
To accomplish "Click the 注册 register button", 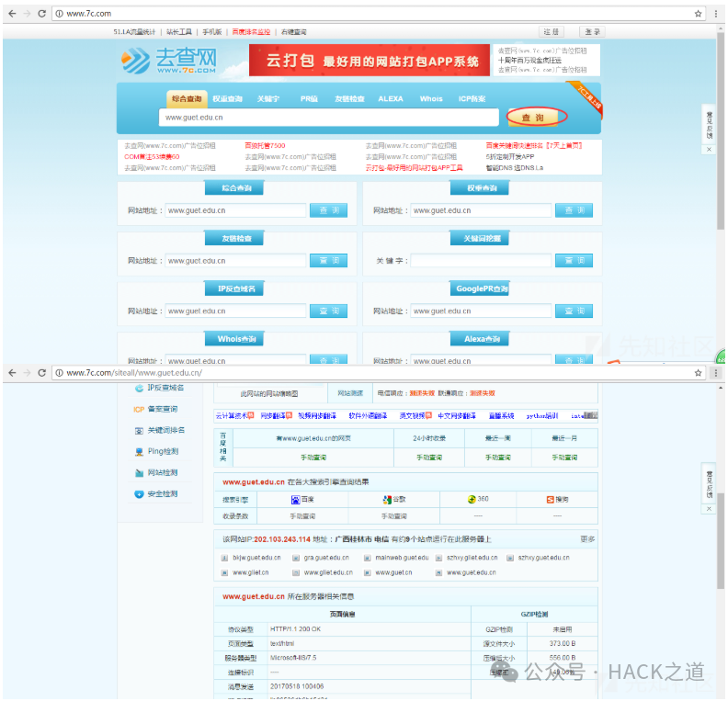I will (552, 31).
